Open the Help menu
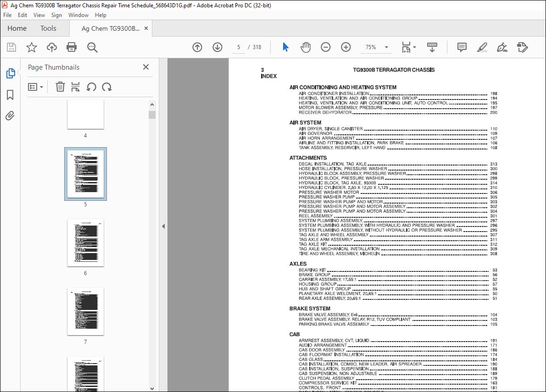The height and width of the screenshot is (392, 546). coord(100,15)
